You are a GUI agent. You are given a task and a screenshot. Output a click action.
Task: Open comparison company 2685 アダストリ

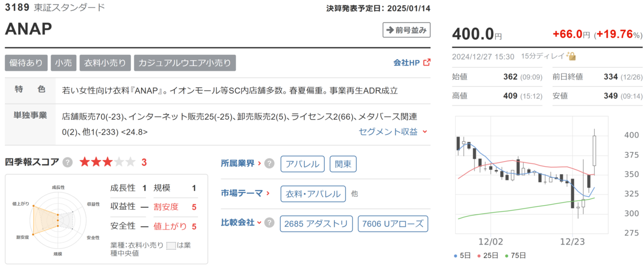pos(317,223)
